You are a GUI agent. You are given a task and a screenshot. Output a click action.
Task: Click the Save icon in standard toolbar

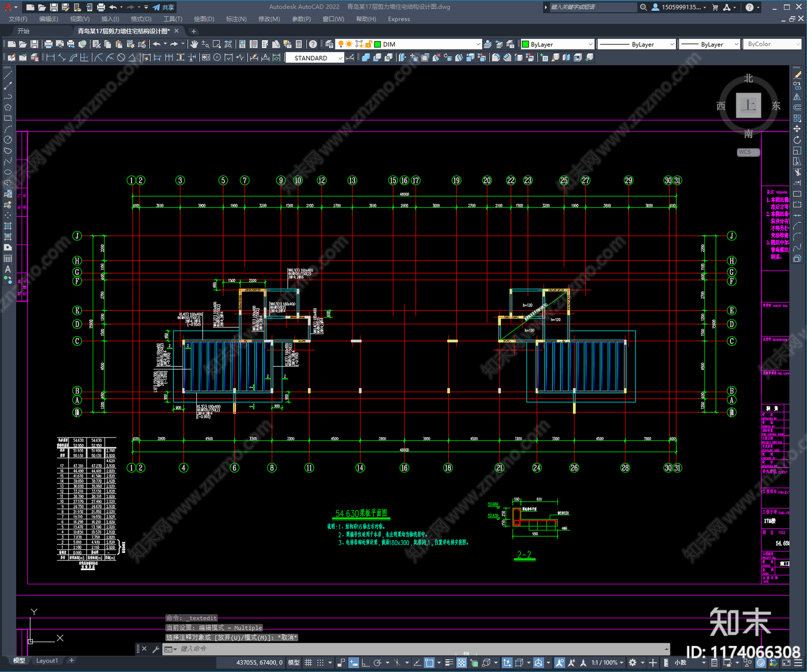click(34, 44)
